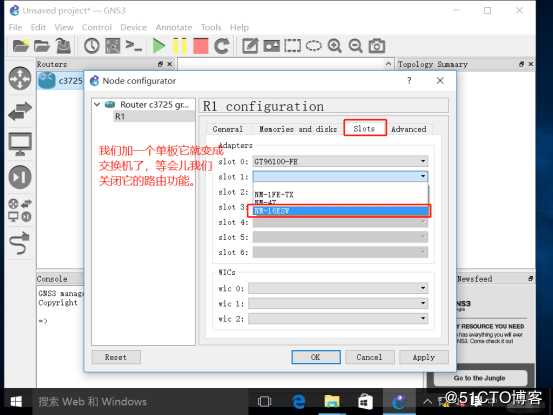Open the Windows Start menu
553x415 pixels.
coord(16,402)
